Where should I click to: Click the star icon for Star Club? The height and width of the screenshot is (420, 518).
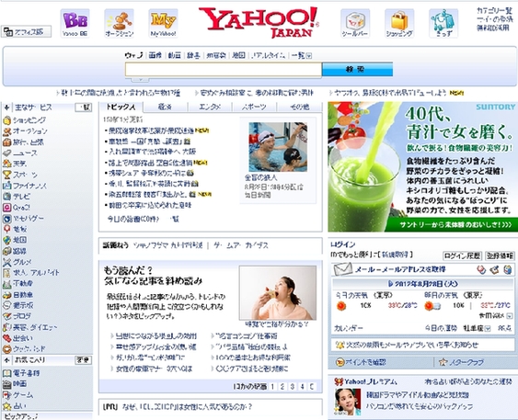(x=443, y=362)
